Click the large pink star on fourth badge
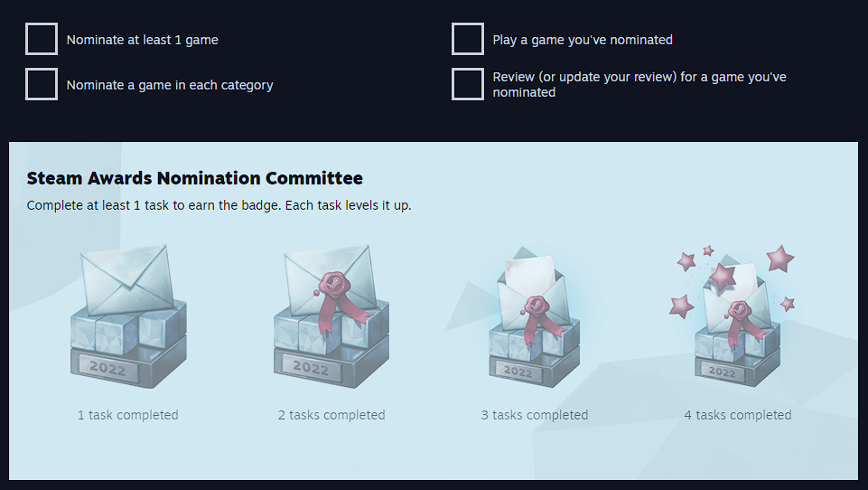This screenshot has height=490, width=868. point(780,259)
